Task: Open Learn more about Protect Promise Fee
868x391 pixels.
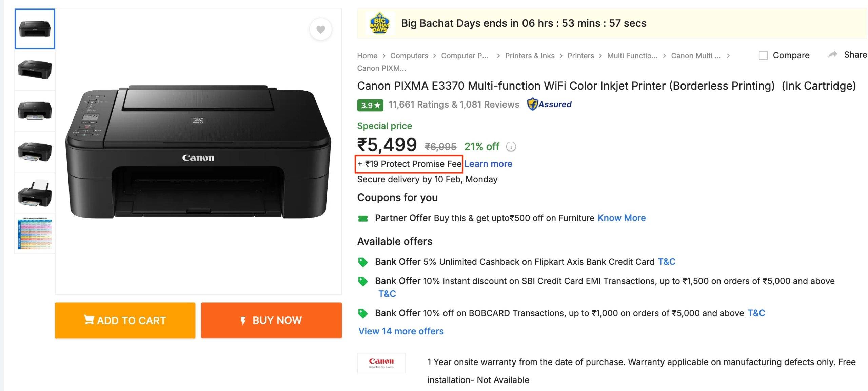Action: click(x=488, y=164)
